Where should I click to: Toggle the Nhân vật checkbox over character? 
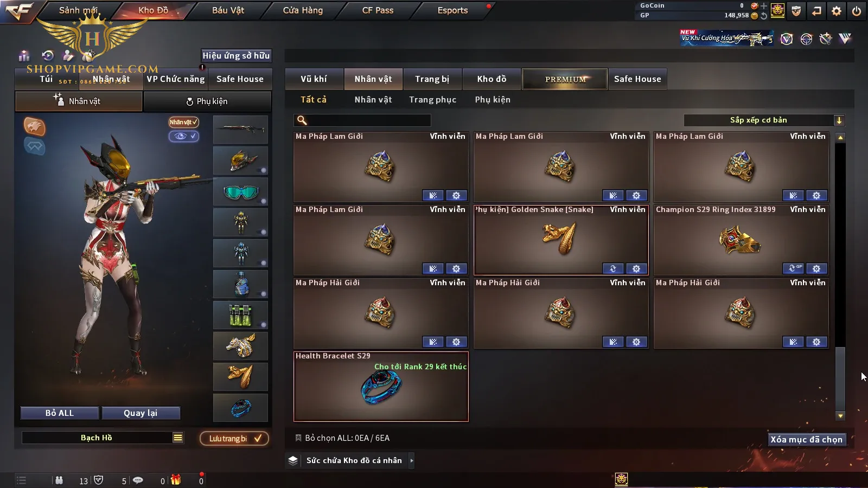(x=183, y=122)
